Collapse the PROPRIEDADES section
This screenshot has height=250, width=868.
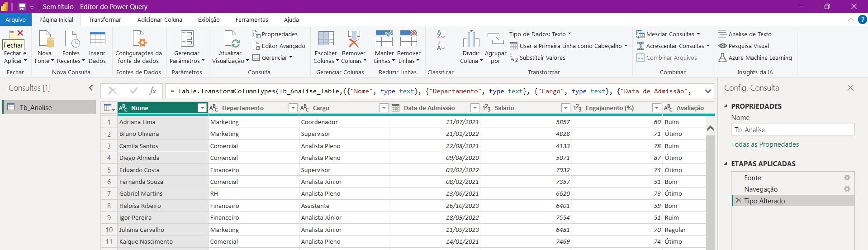pos(726,106)
